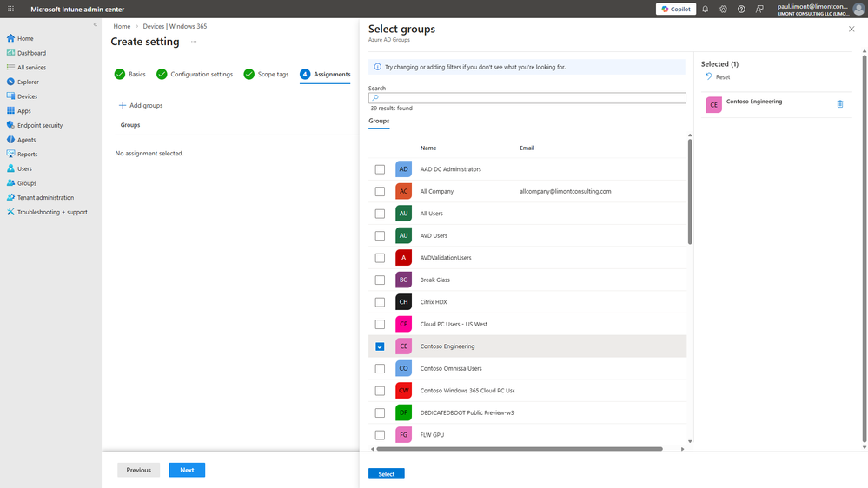Open the settings gear in header

(x=723, y=9)
